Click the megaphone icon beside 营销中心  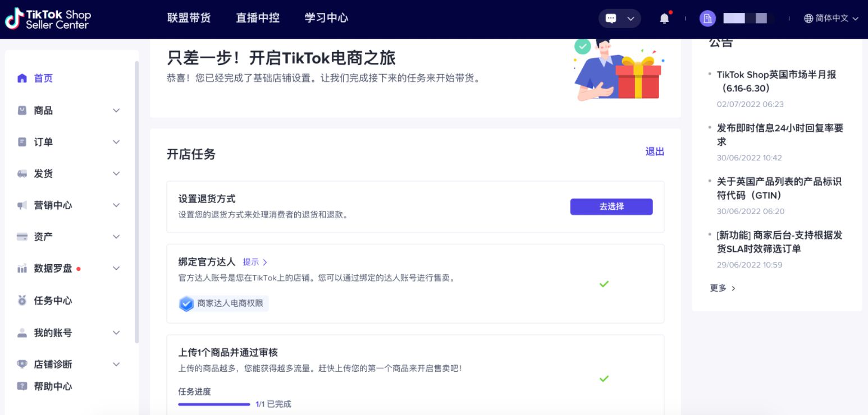pos(22,205)
